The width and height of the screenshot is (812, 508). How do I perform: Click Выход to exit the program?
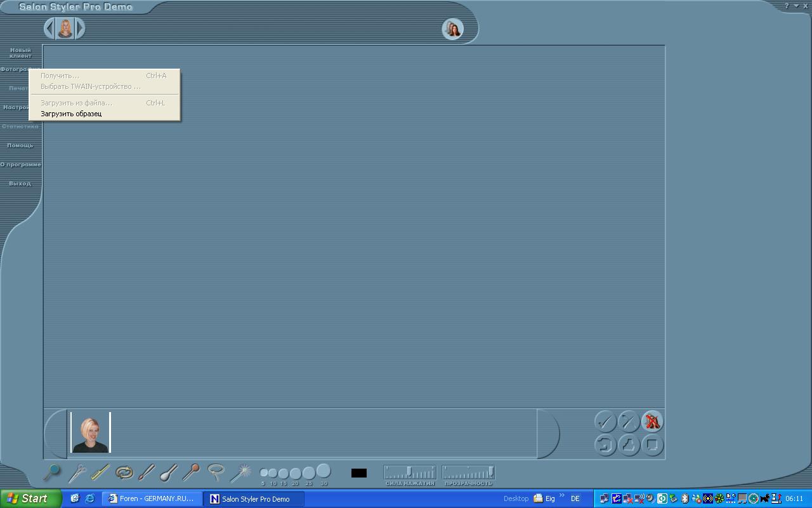coord(20,184)
